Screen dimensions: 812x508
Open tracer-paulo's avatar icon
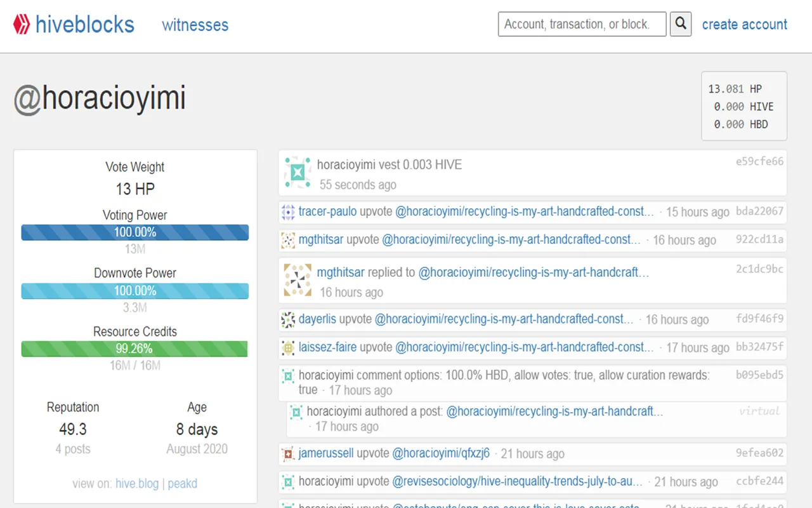(x=288, y=212)
